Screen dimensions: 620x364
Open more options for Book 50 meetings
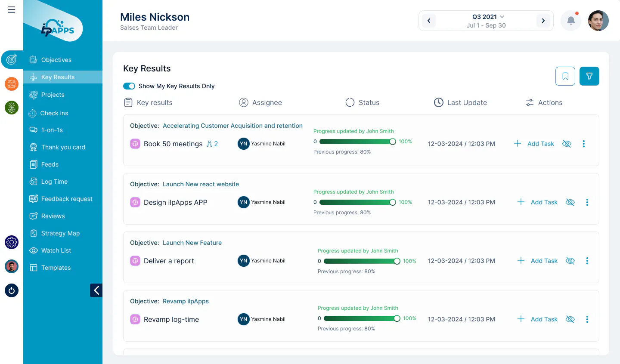584,144
